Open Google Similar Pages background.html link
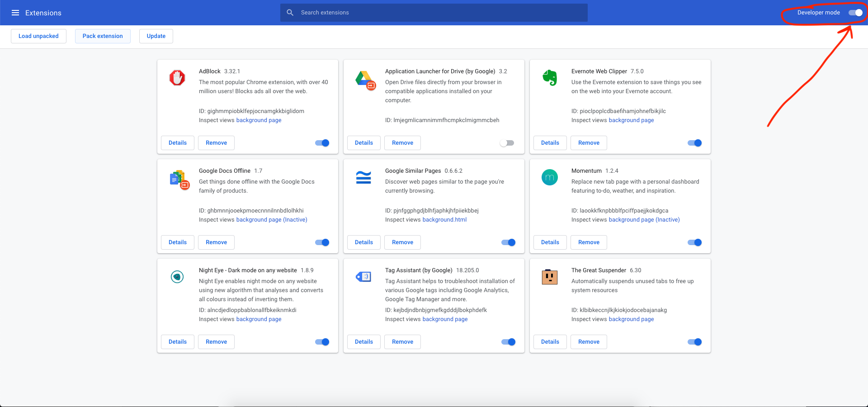 tap(444, 220)
